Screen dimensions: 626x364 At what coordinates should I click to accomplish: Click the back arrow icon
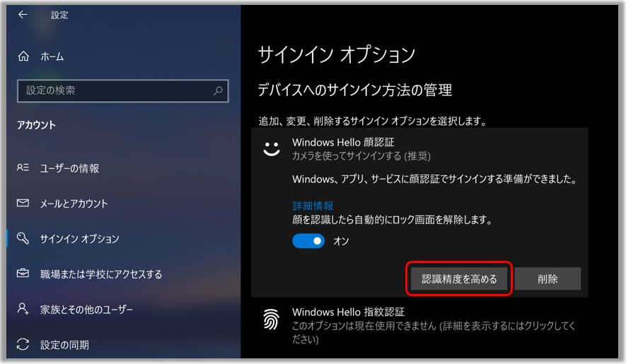point(23,14)
